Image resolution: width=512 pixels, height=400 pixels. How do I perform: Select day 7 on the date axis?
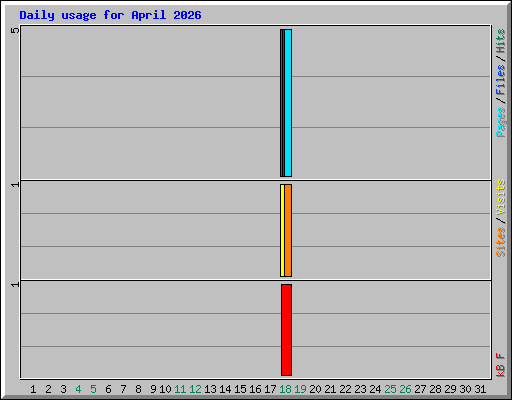[x=123, y=389]
